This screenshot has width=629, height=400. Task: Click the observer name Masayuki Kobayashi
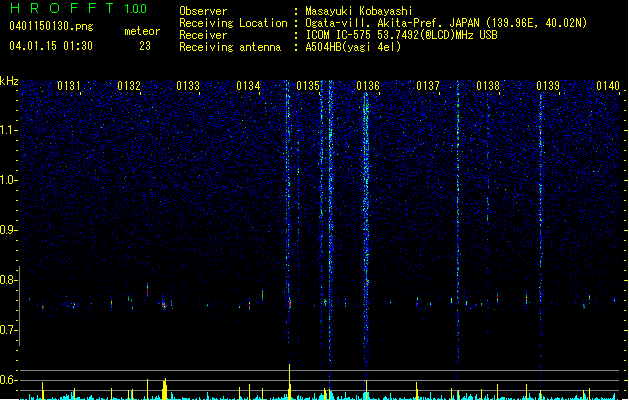point(359,11)
